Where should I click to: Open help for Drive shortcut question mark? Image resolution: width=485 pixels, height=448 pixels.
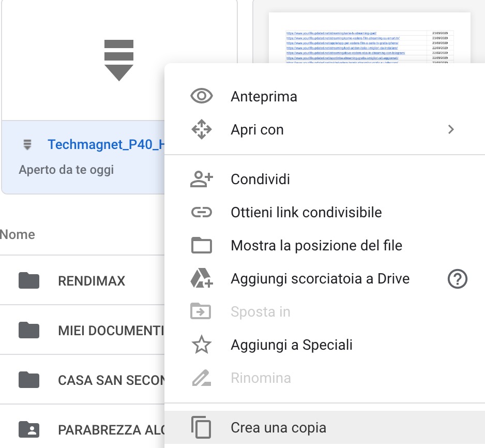pos(457,279)
